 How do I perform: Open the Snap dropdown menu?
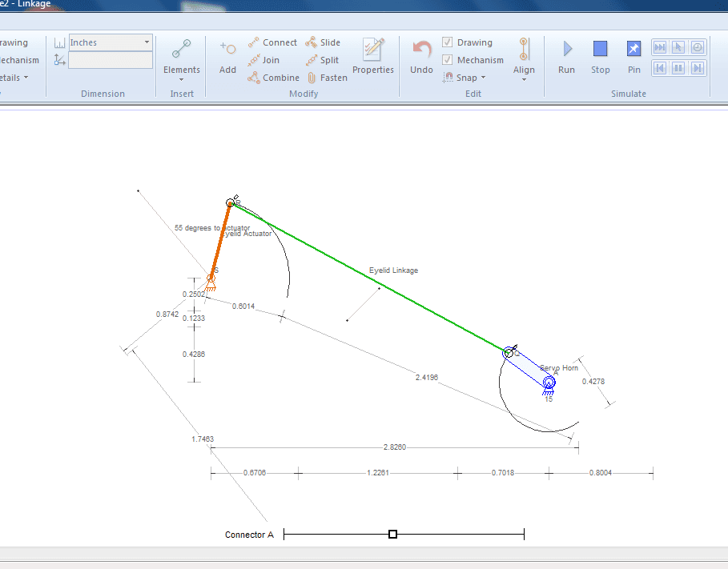(x=465, y=78)
